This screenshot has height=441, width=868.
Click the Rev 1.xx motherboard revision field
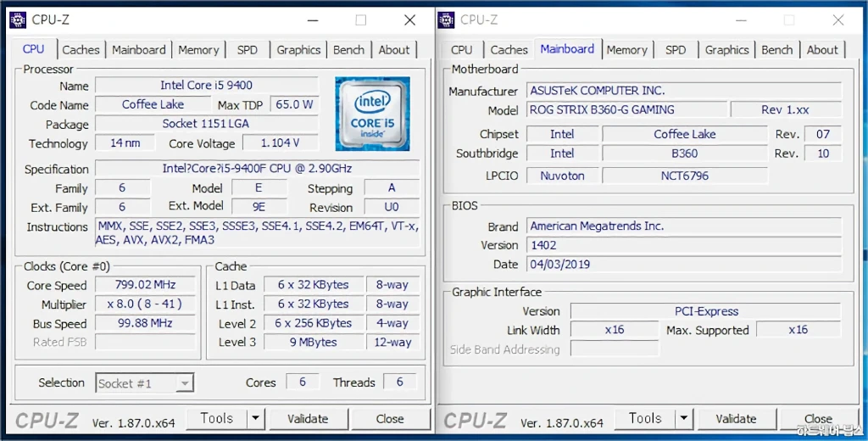coord(786,109)
